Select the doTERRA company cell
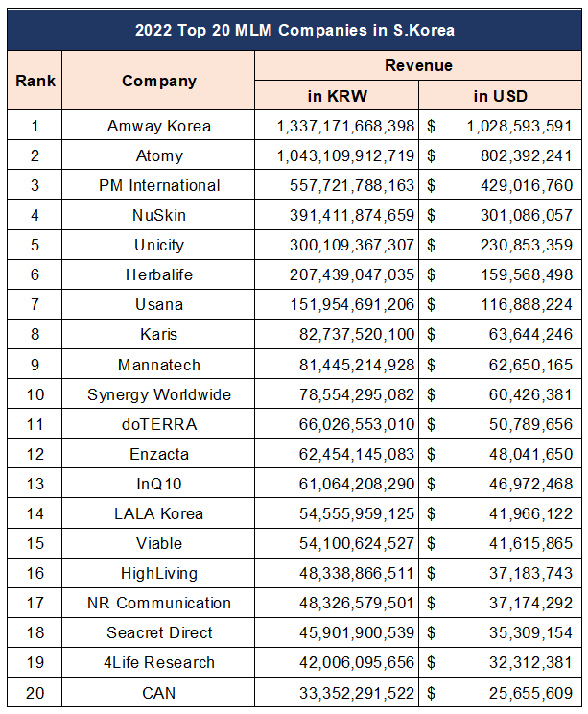Viewport: 588px width, 714px height. (x=159, y=424)
